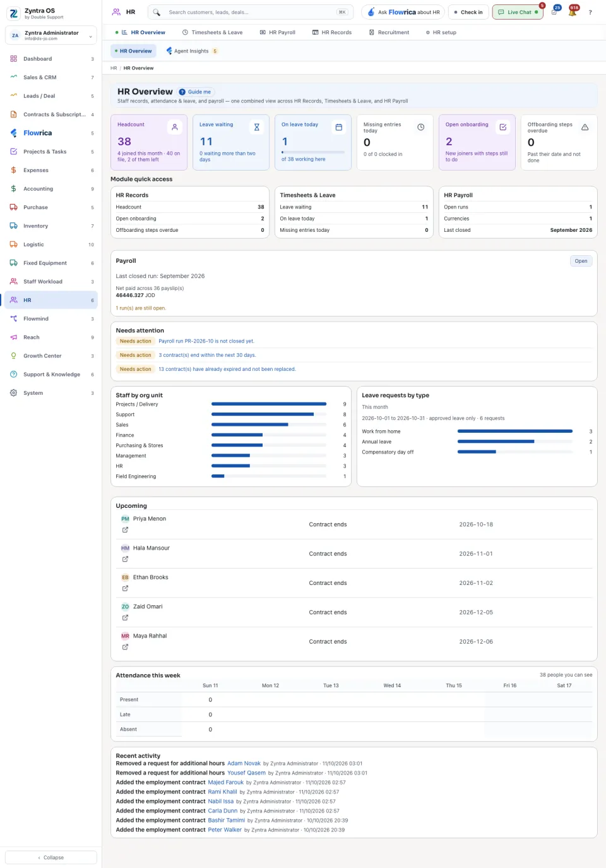This screenshot has width=606, height=868.
Task: Open the 3 contracts ending in 30 days link
Action: click(x=207, y=355)
